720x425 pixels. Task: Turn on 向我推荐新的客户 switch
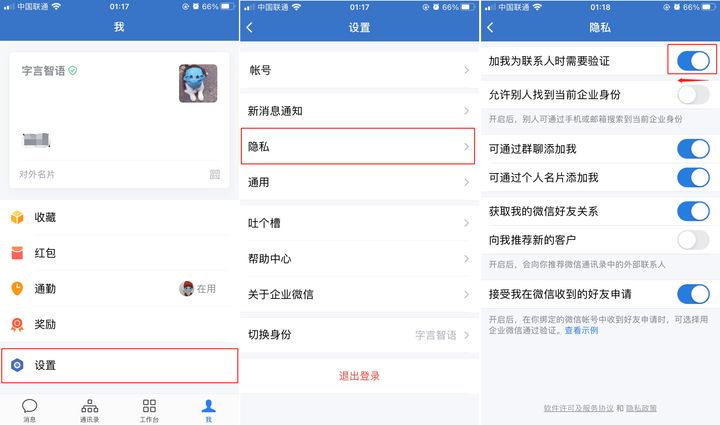693,240
